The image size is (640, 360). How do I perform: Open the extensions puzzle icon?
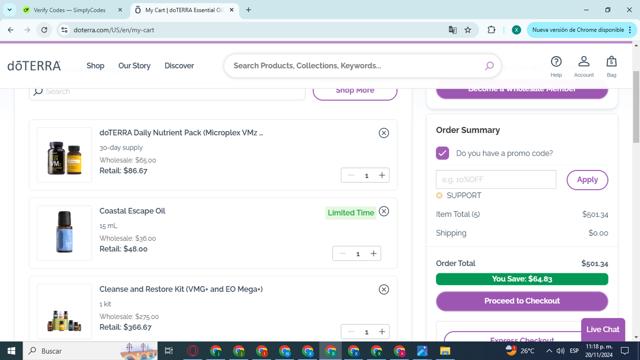(x=491, y=30)
